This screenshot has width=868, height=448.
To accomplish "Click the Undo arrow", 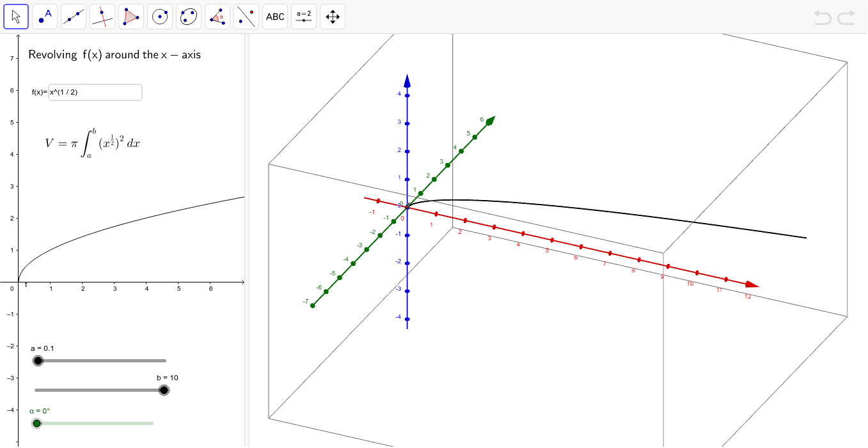I will (x=823, y=17).
